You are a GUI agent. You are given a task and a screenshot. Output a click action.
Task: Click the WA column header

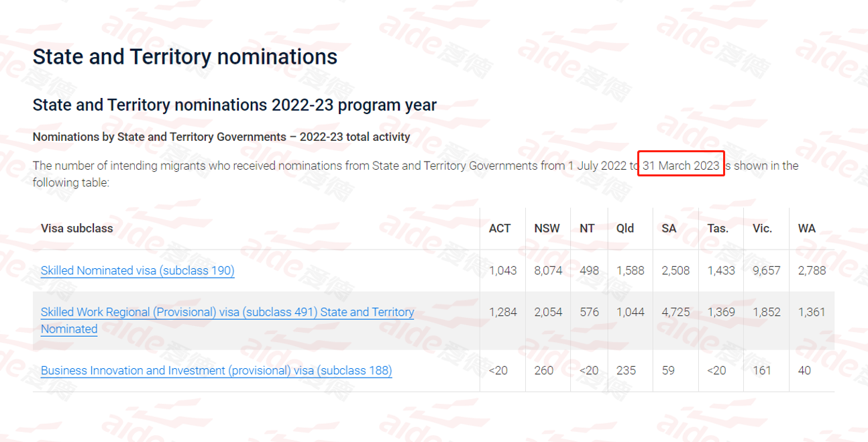(807, 228)
